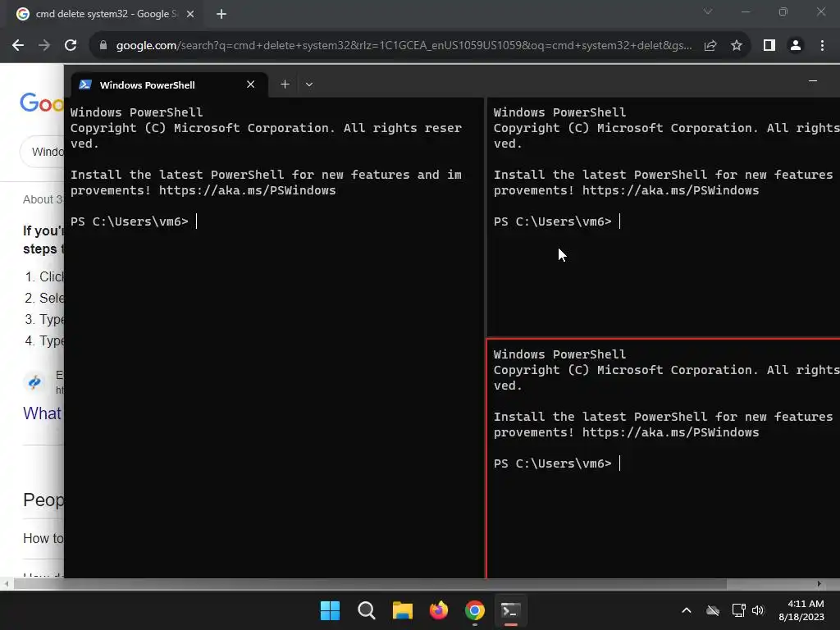Click Chrome's forward navigation arrow

click(44, 46)
